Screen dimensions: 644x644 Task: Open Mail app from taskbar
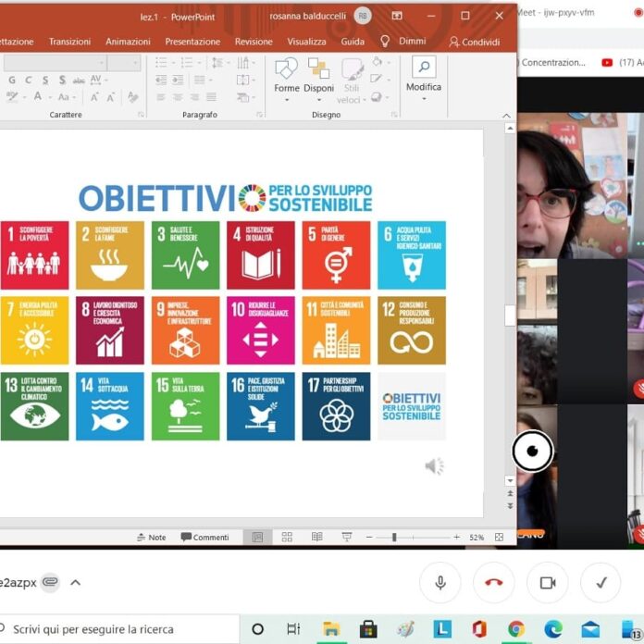click(590, 629)
